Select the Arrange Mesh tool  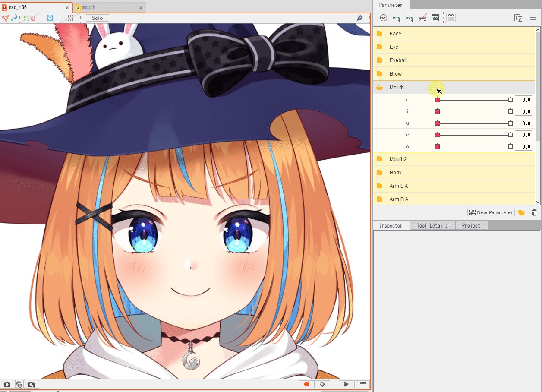click(50, 18)
